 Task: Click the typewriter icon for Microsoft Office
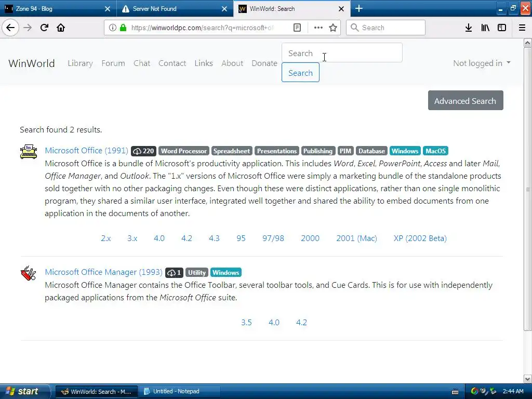pos(29,152)
